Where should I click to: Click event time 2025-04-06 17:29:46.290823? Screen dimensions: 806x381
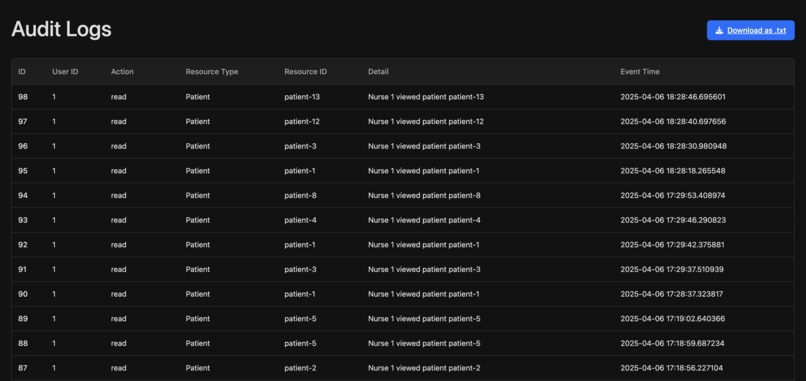[x=673, y=220]
